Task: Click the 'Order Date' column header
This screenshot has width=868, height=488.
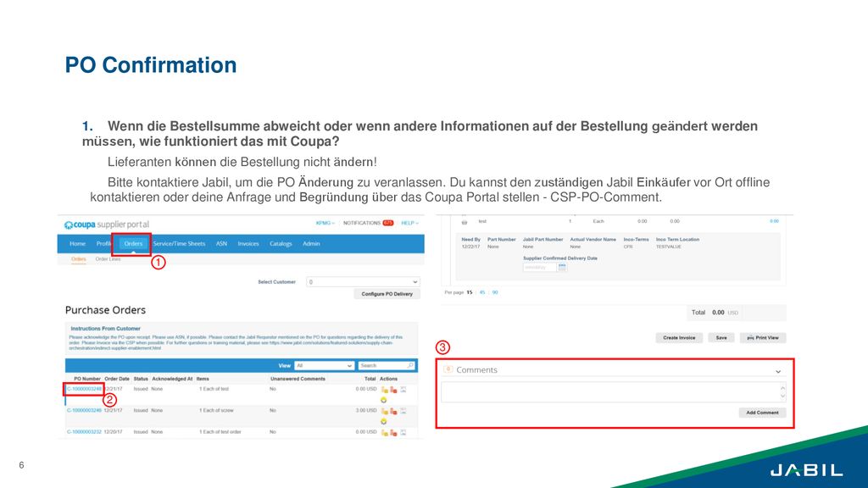Action: click(x=117, y=379)
